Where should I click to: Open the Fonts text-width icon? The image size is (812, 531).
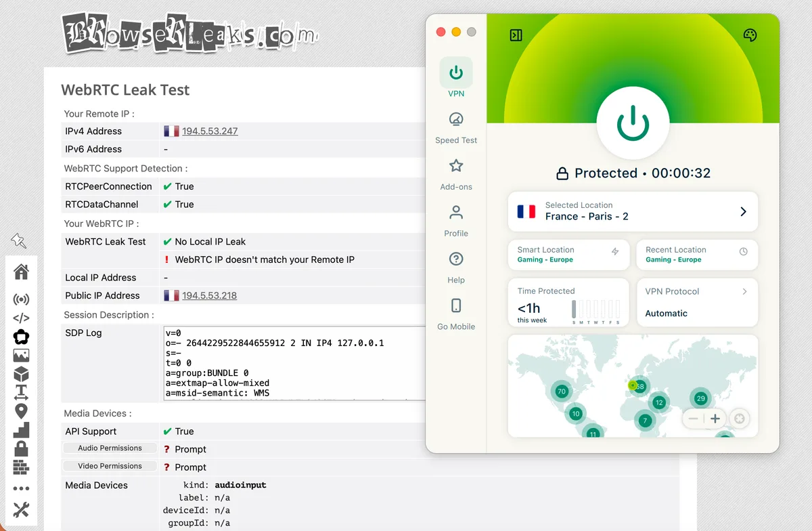click(21, 392)
